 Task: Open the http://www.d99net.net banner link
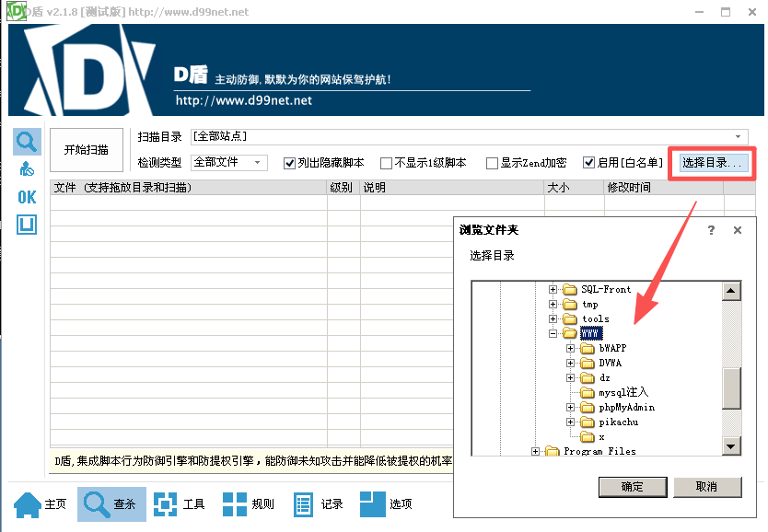(244, 100)
